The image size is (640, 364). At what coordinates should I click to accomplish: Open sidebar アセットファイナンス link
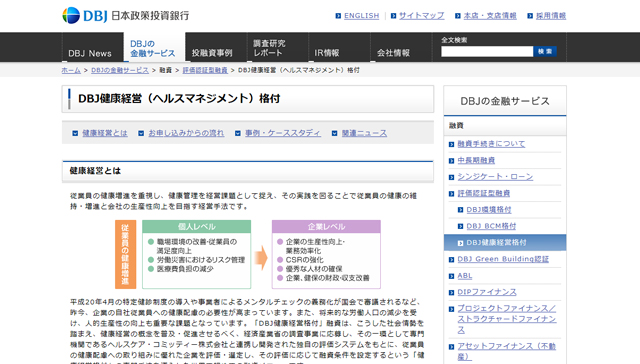pyautogui.click(x=507, y=351)
